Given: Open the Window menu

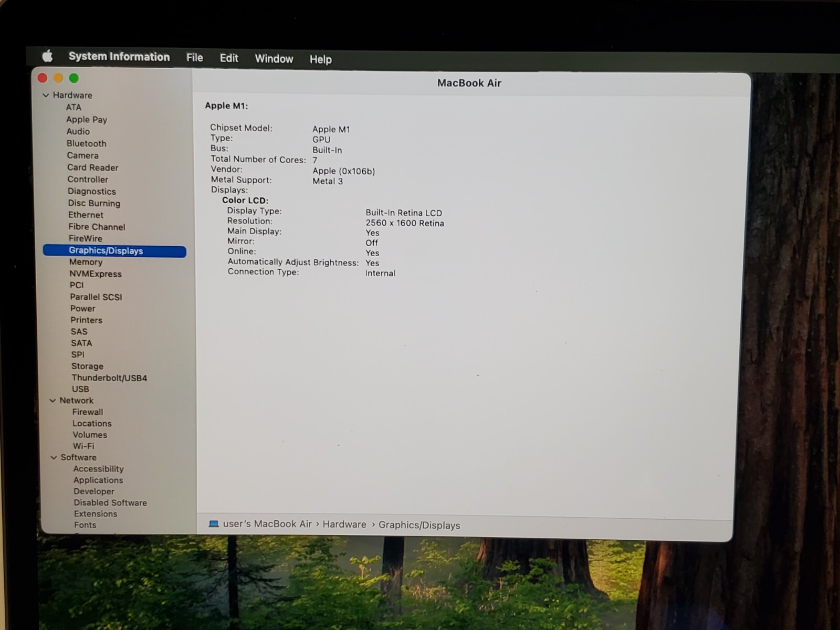Looking at the screenshot, I should tap(274, 59).
